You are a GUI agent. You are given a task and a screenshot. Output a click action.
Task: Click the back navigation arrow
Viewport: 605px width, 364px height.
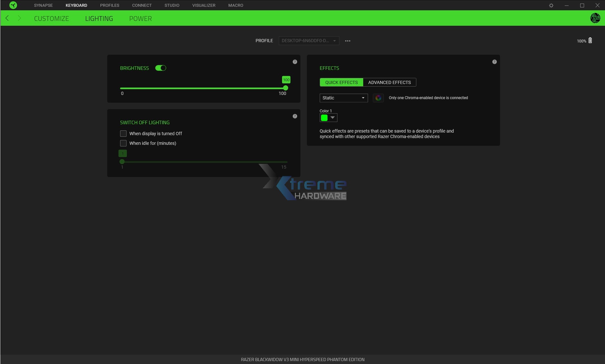tap(7, 18)
